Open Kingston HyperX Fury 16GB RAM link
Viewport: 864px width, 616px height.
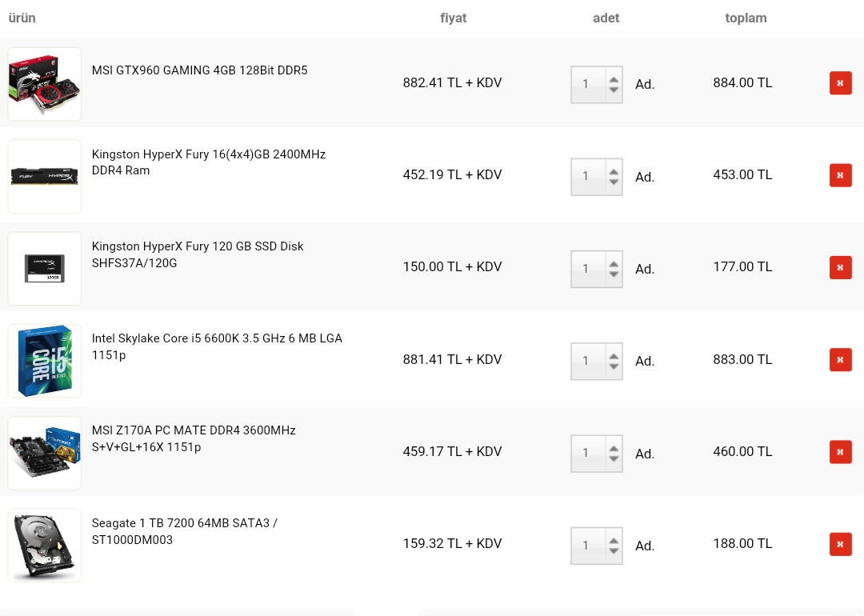(208, 162)
